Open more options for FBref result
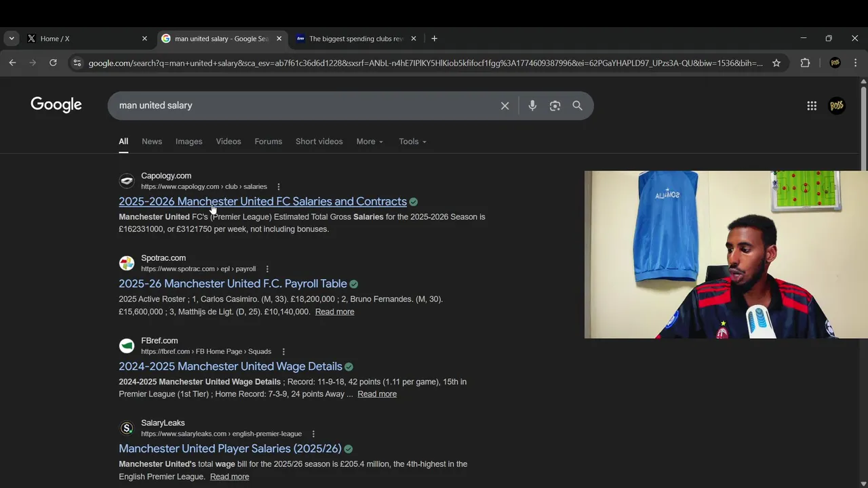 tap(283, 352)
